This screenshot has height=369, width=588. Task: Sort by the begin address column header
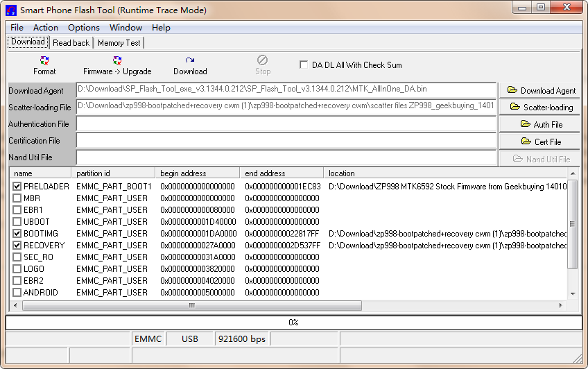[x=197, y=173]
